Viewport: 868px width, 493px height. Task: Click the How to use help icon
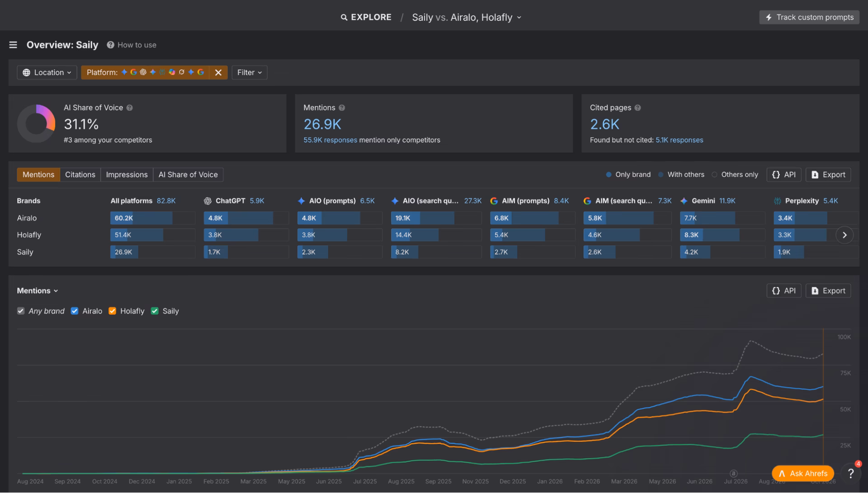click(x=110, y=45)
